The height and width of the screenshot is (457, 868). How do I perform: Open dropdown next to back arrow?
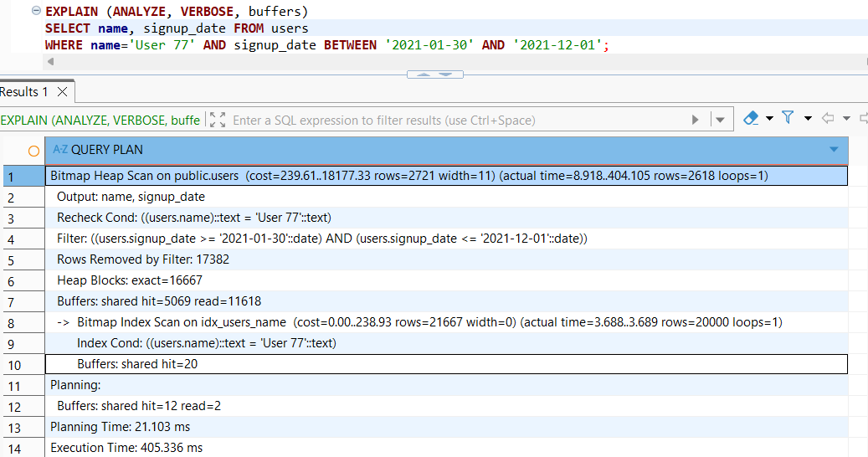(846, 118)
